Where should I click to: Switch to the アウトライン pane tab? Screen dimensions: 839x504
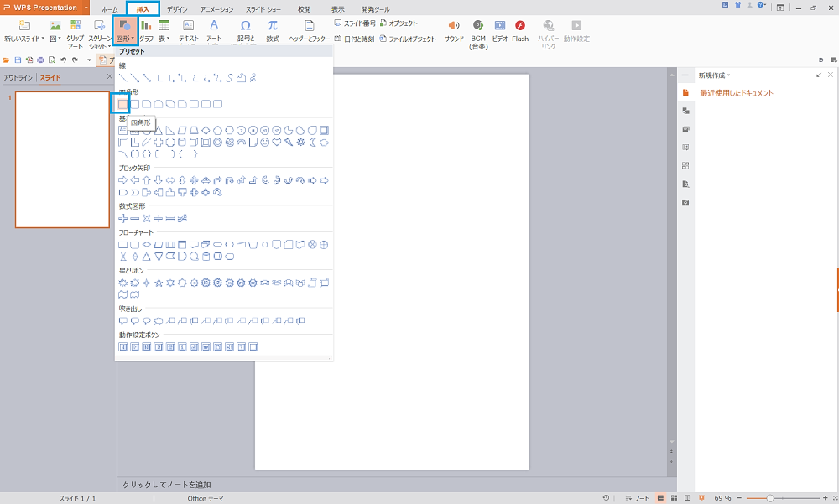18,78
